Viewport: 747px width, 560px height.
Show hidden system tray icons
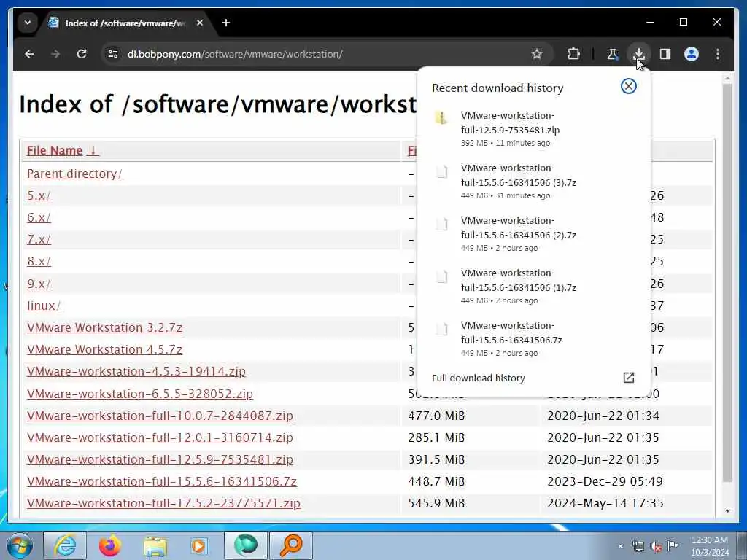(x=620, y=547)
